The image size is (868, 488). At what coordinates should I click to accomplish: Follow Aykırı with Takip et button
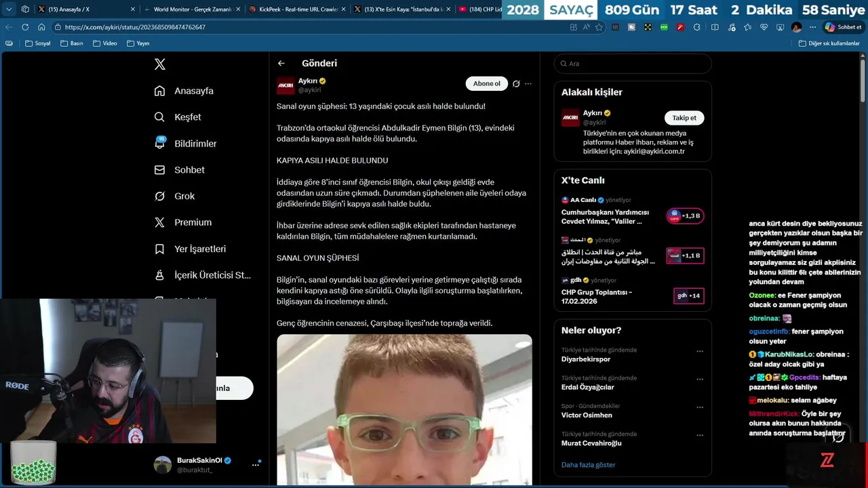click(x=684, y=118)
